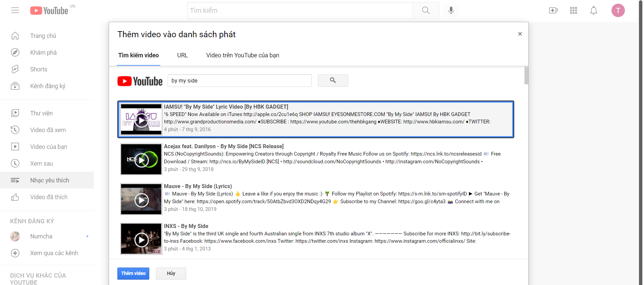
Task: Open Nhạc yêu thích playlist in sidebar
Action: click(49, 180)
